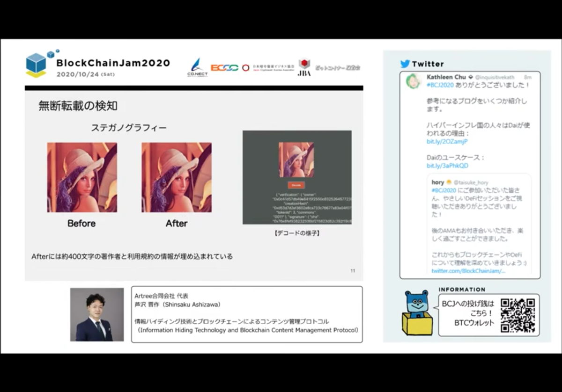Viewport: 562px width, 392px height.
Task: Click the tweet time 8m
Action: click(528, 77)
